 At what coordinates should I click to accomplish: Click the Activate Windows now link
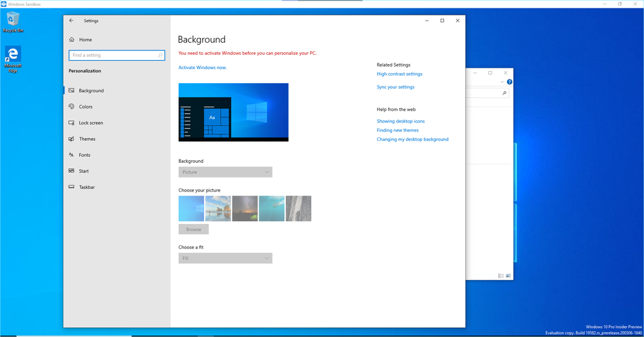pos(203,67)
